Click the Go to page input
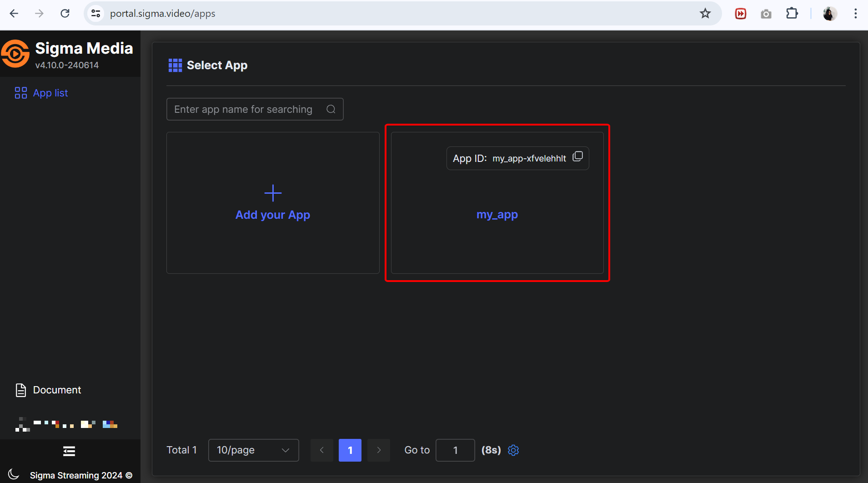Viewport: 868px width, 483px height. pyautogui.click(x=455, y=450)
